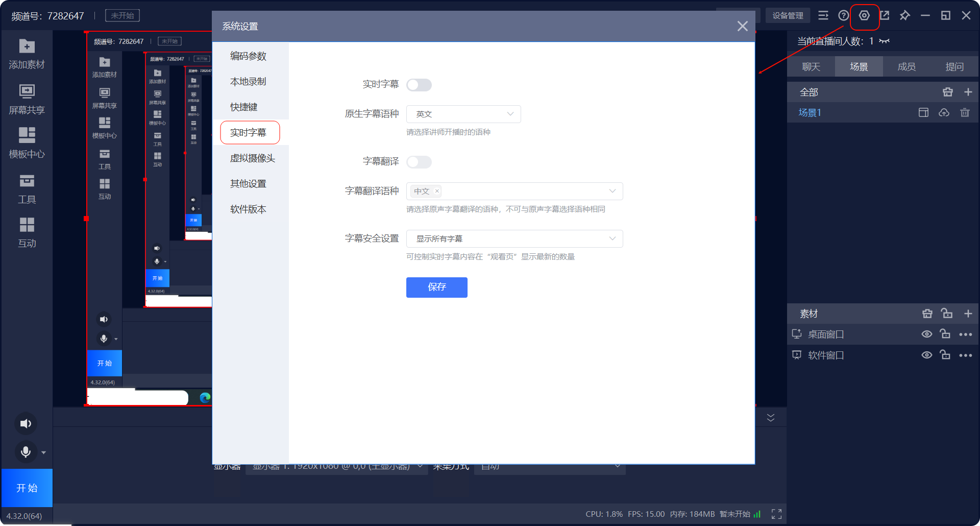Image resolution: width=980 pixels, height=526 pixels.
Task: Enable the 实时字幕 switch
Action: click(x=419, y=85)
